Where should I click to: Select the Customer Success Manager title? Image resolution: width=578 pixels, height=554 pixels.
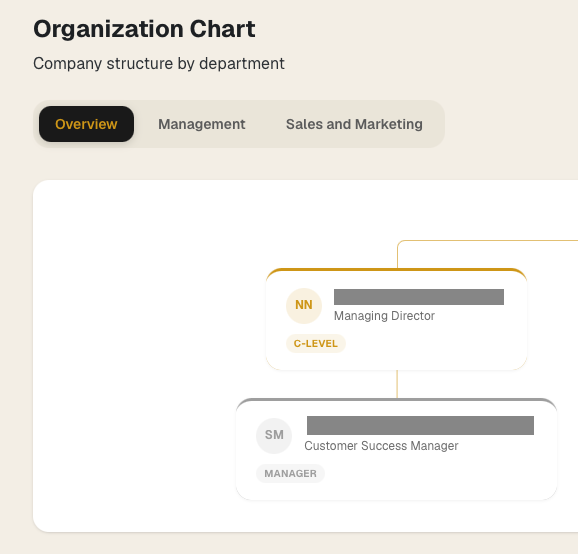(381, 446)
